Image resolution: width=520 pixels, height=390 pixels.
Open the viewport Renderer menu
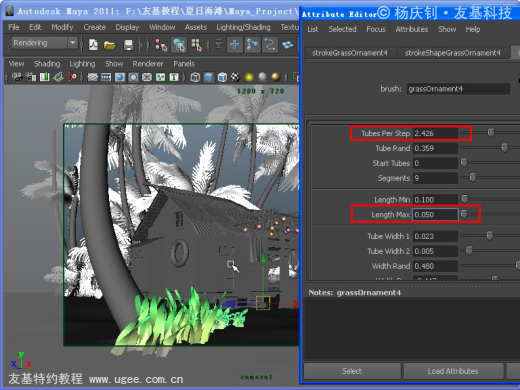[x=148, y=64]
